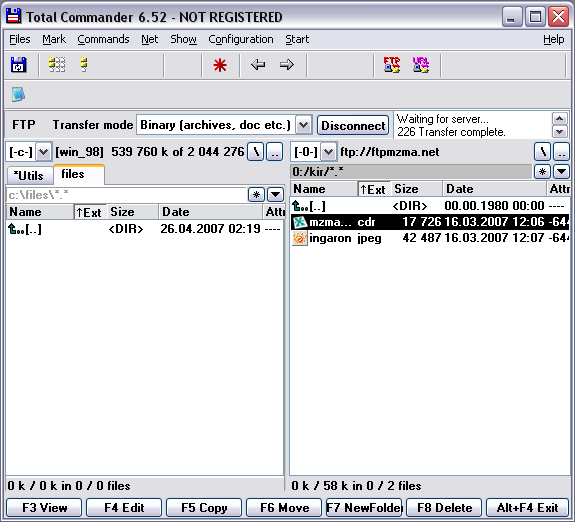Click the Disconnect button
Image resolution: width=575 pixels, height=522 pixels.
tap(353, 125)
